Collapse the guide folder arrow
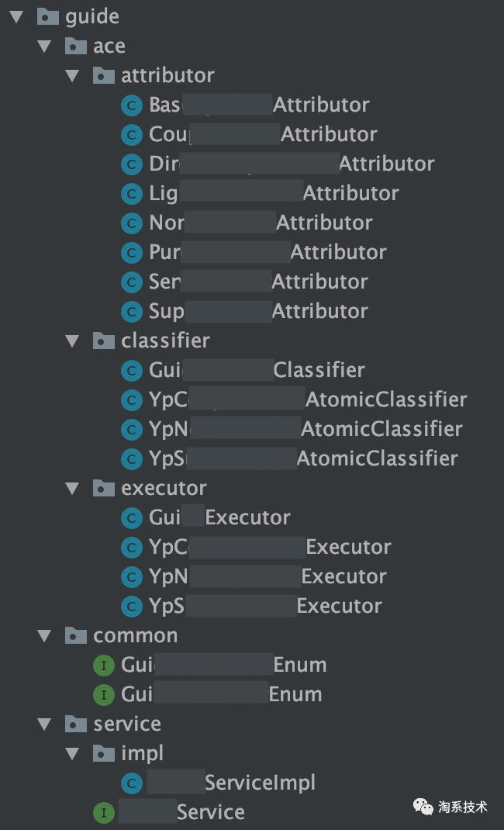504x830 pixels. tap(17, 16)
